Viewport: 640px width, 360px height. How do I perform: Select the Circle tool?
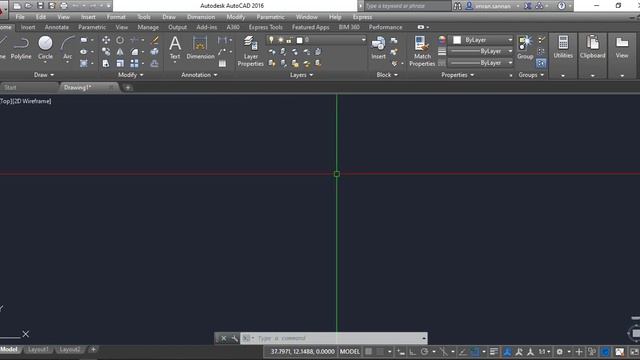tap(45, 48)
